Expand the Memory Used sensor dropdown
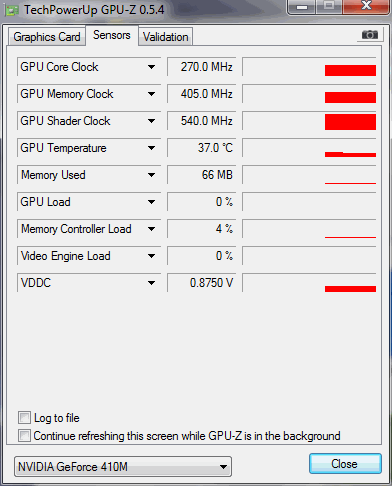The image size is (392, 486). 151,175
